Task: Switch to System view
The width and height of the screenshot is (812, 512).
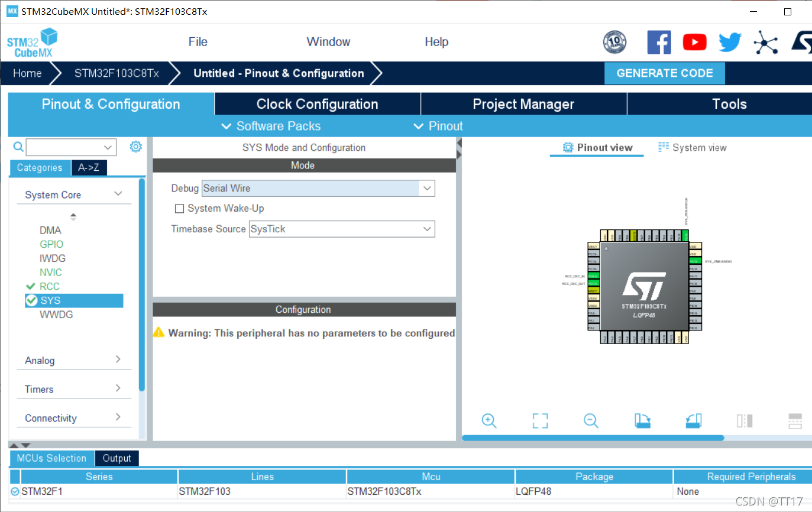Action: (x=693, y=147)
